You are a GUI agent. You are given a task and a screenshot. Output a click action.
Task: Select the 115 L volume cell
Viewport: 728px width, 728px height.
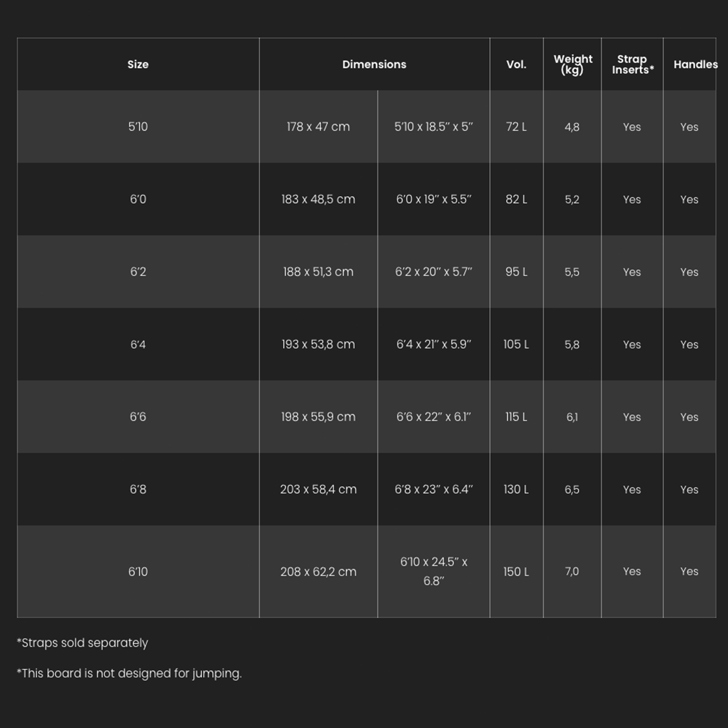(x=516, y=417)
